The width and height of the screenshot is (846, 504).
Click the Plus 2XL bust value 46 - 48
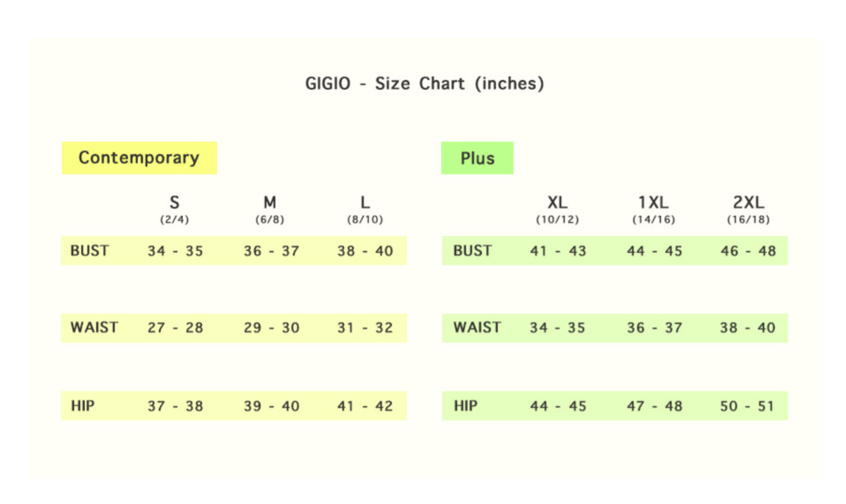point(748,251)
